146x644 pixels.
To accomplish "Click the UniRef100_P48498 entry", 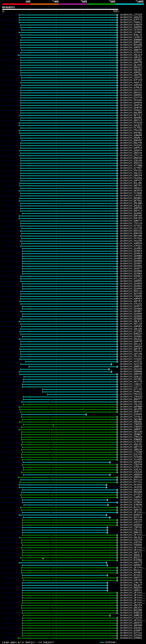I will [x=131, y=296].
